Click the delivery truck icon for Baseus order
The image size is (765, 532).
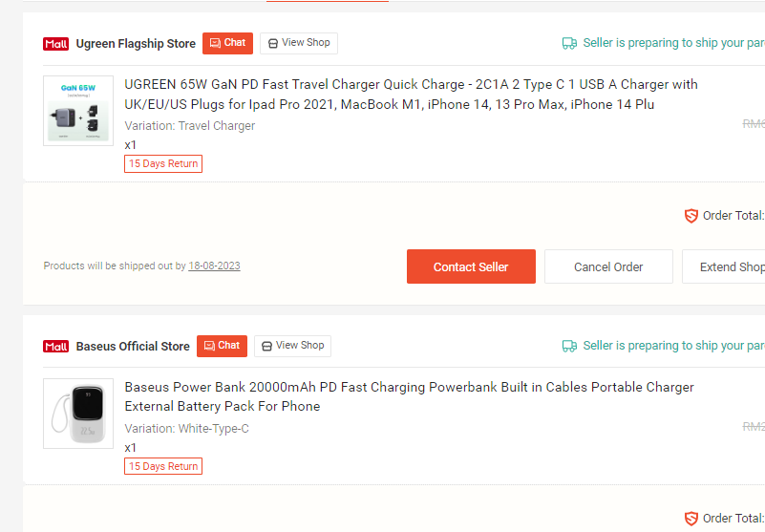[569, 346]
